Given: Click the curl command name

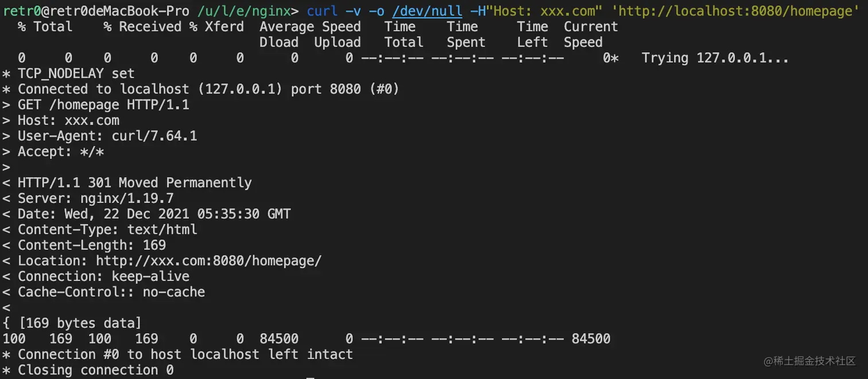Looking at the screenshot, I should tap(323, 11).
